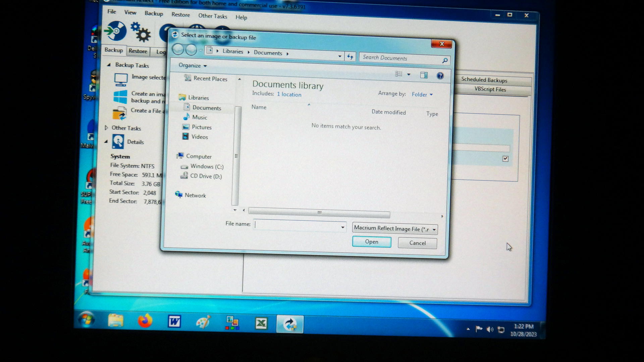Screen dimensions: 644x362
Task: Click the search magnifier in Search Documents
Action: (445, 60)
